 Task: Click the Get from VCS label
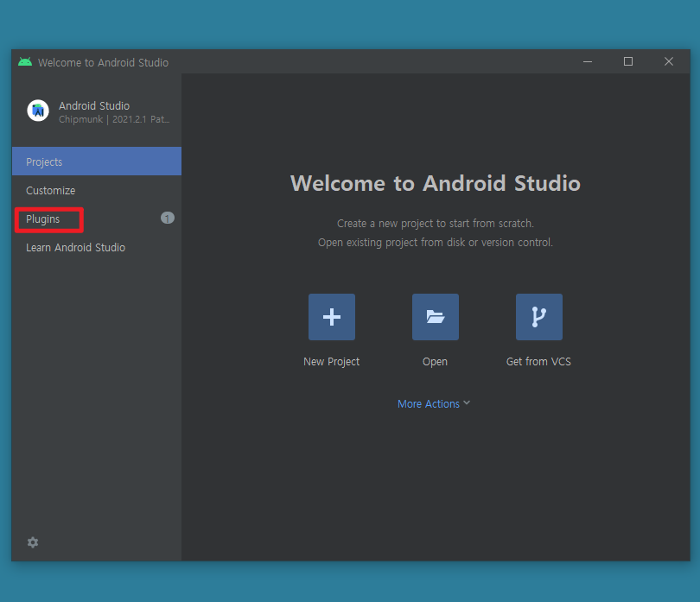click(x=538, y=362)
